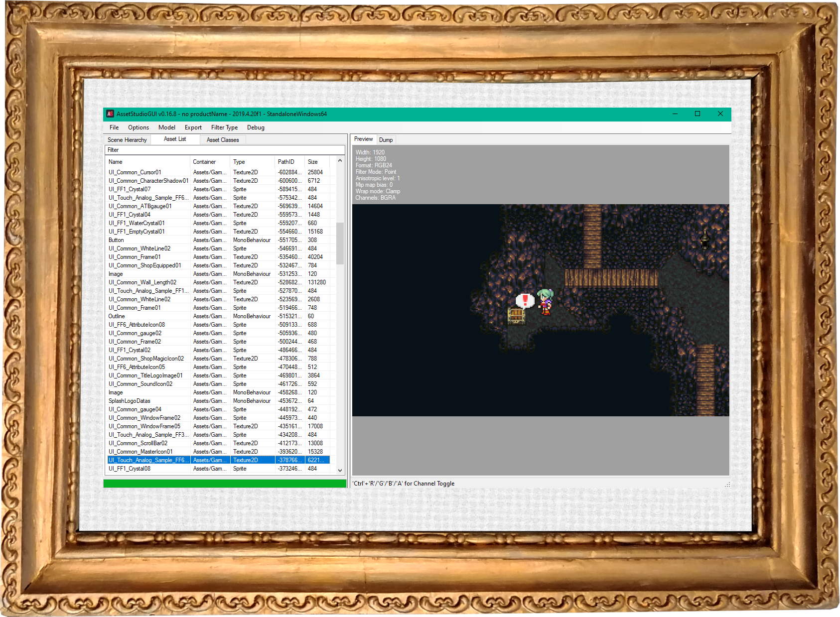Pick the UI_FF1_Crystal07 sprite row
Image resolution: width=840 pixels, height=617 pixels.
click(218, 189)
